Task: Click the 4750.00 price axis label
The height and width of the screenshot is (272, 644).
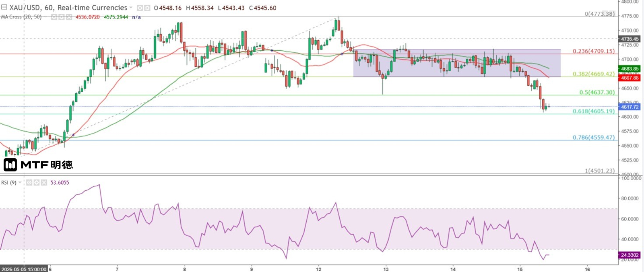Action: [x=630, y=31]
